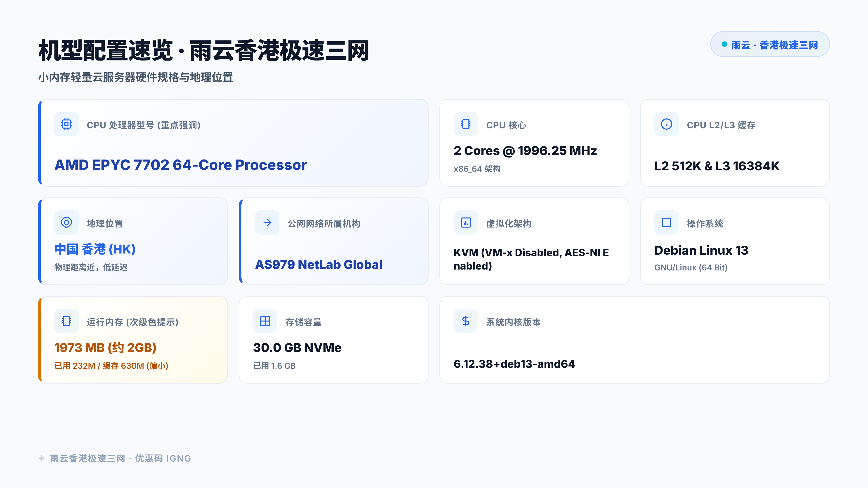868x488 pixels.
Task: Click the x86_64 架构 subtitle
Action: click(x=477, y=169)
